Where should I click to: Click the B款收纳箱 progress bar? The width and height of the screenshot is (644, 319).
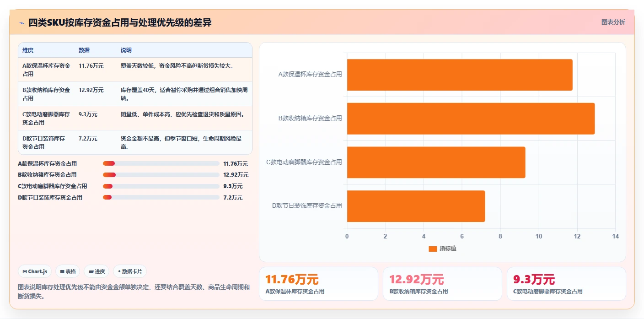click(x=161, y=175)
